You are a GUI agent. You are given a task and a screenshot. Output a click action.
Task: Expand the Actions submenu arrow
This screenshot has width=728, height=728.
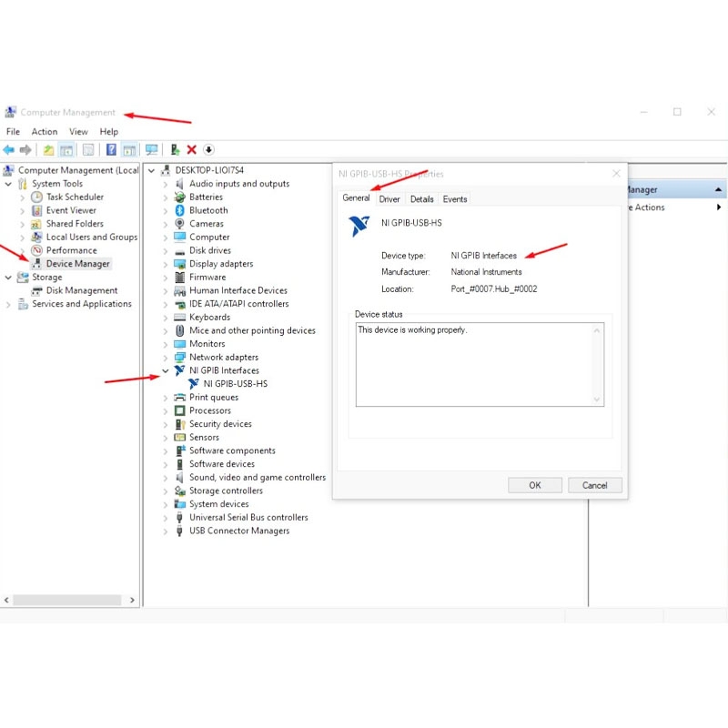point(719,207)
